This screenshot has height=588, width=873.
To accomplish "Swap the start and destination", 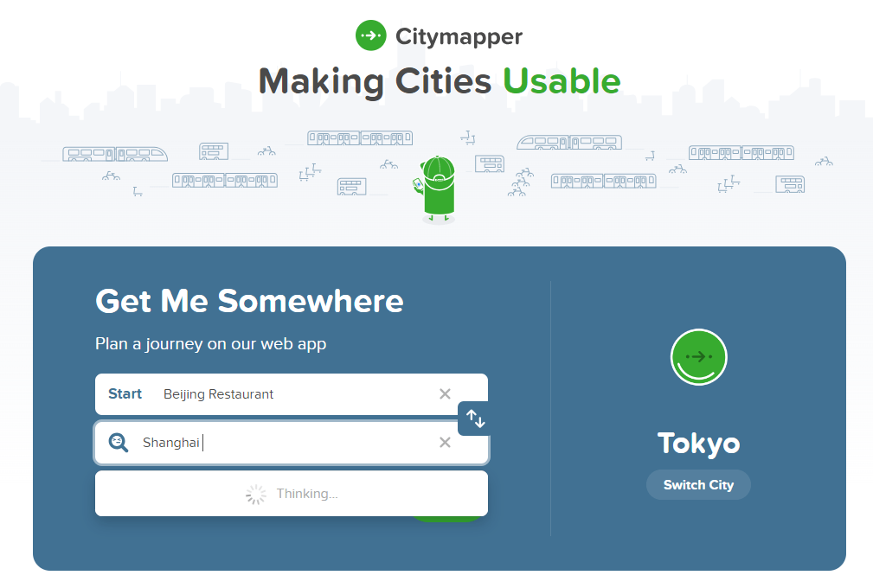I will coord(475,419).
